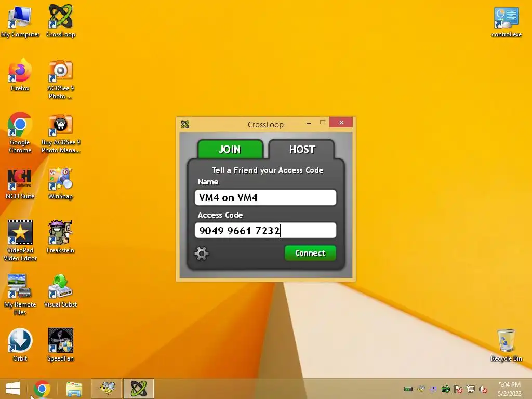Viewport: 532px width, 399px height.
Task: Select the VideoPad Video Editor icon
Action: [x=20, y=241]
